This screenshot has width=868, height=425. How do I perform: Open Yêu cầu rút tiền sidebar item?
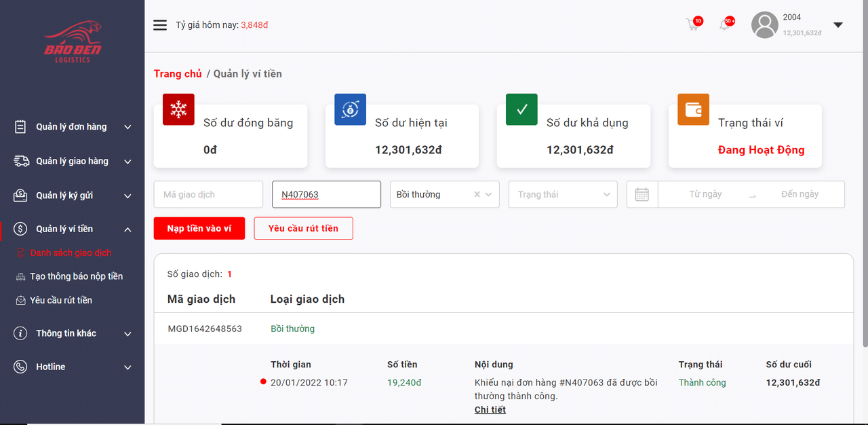61,300
